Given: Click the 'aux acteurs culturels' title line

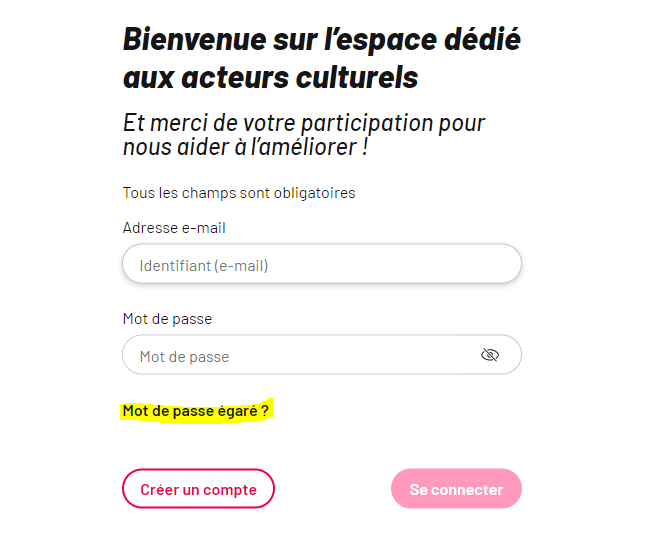Looking at the screenshot, I should (271, 78).
